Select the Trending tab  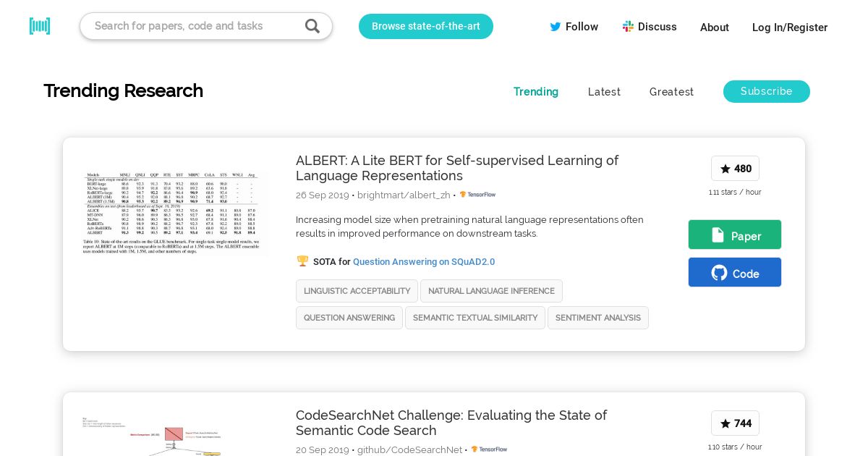pos(536,92)
